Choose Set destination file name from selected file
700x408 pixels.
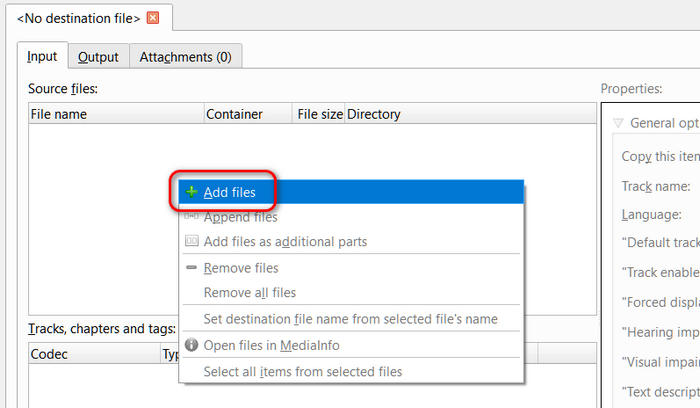[x=351, y=319]
